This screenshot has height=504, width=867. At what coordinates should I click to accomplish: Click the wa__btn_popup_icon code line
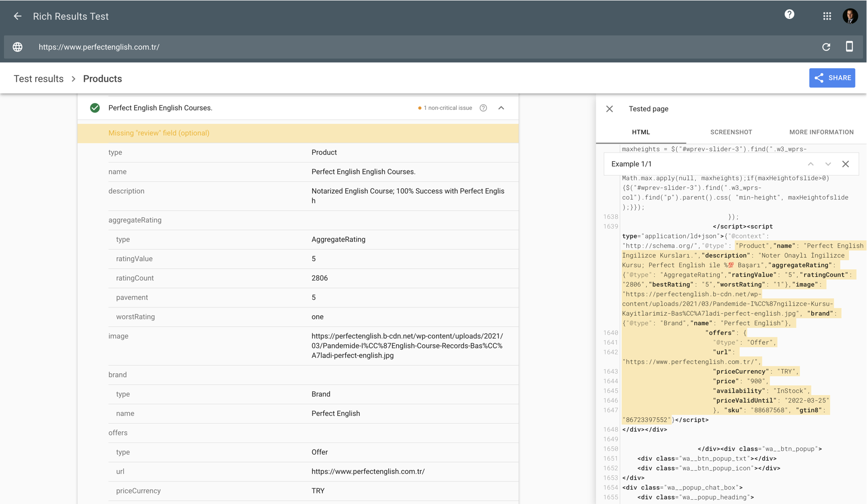[709, 468]
